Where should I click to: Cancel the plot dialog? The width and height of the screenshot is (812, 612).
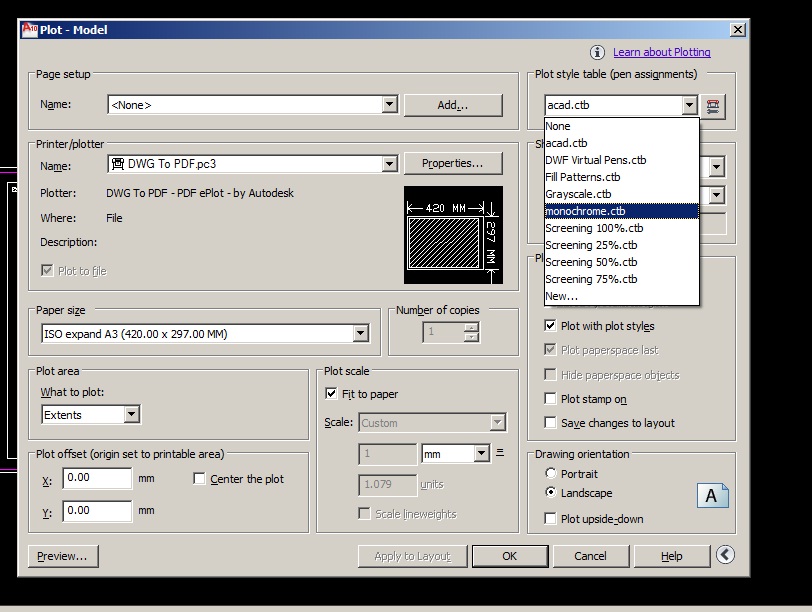point(590,556)
